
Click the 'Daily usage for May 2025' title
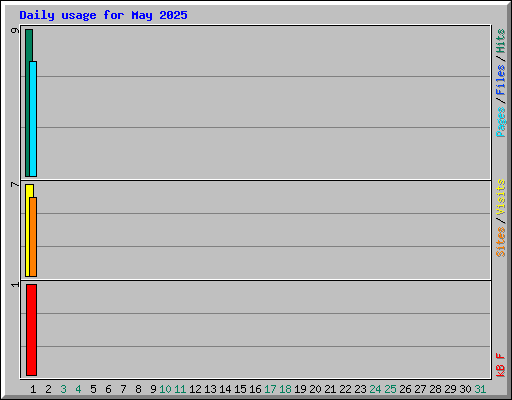point(103,15)
